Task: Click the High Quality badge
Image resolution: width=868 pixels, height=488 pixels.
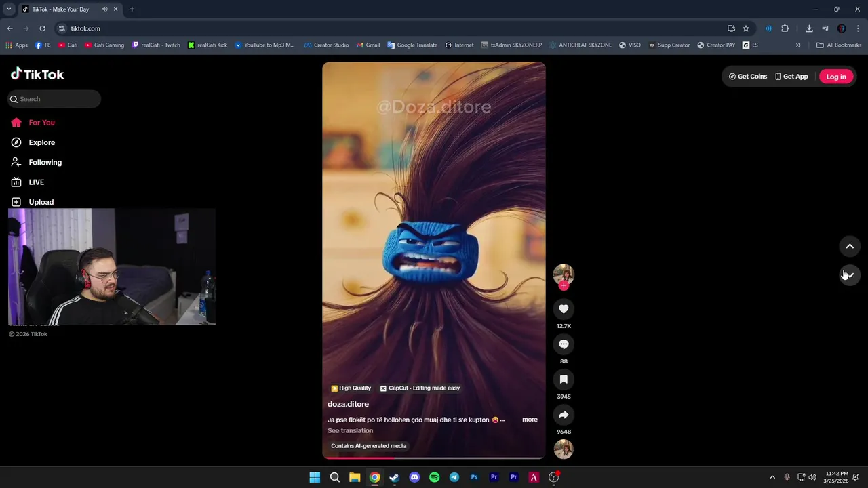Action: [351, 388]
